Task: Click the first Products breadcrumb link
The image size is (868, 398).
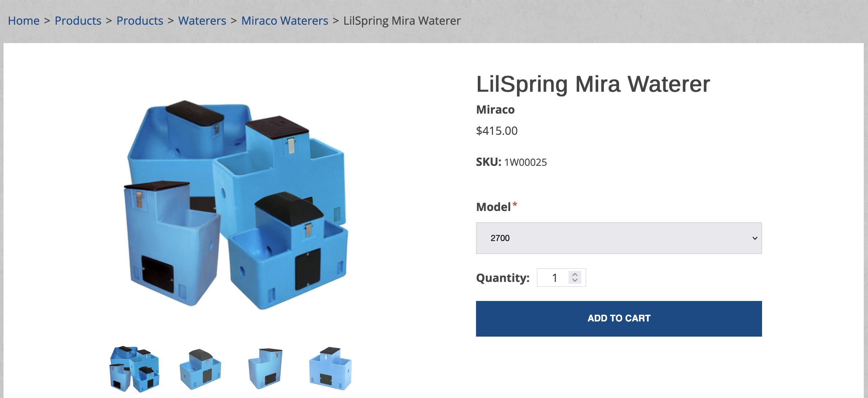Action: [78, 21]
